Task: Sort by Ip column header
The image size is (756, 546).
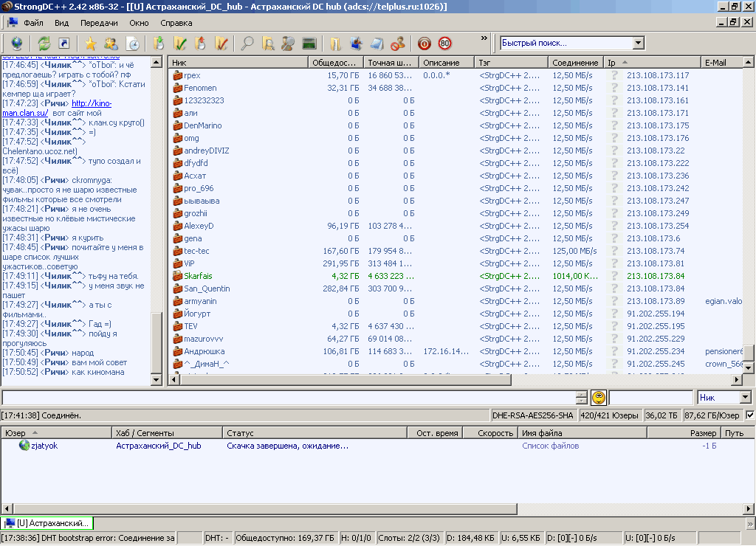Action: (653, 63)
